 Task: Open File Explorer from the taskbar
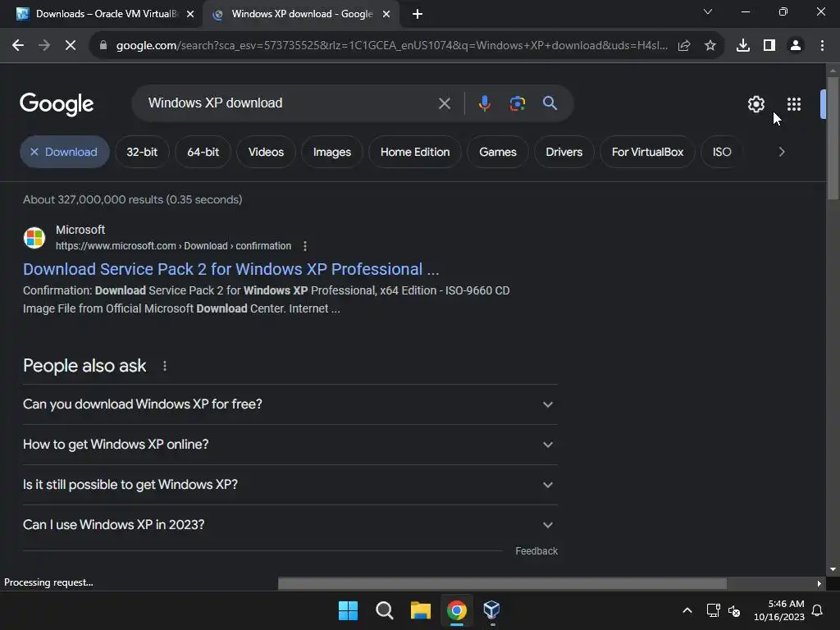click(x=421, y=610)
